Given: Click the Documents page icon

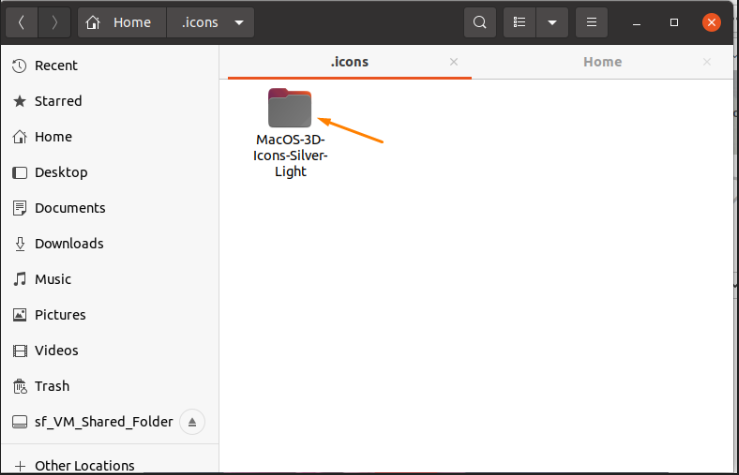Looking at the screenshot, I should pos(19,208).
